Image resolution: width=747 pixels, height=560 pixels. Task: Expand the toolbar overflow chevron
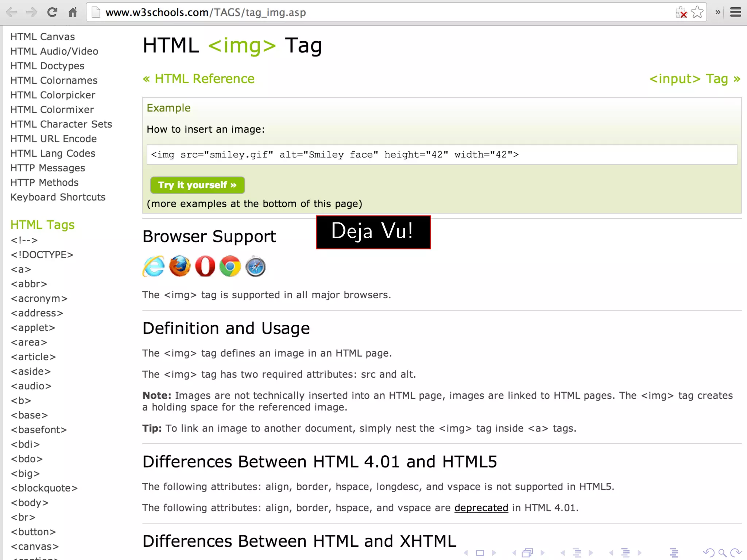pos(718,12)
